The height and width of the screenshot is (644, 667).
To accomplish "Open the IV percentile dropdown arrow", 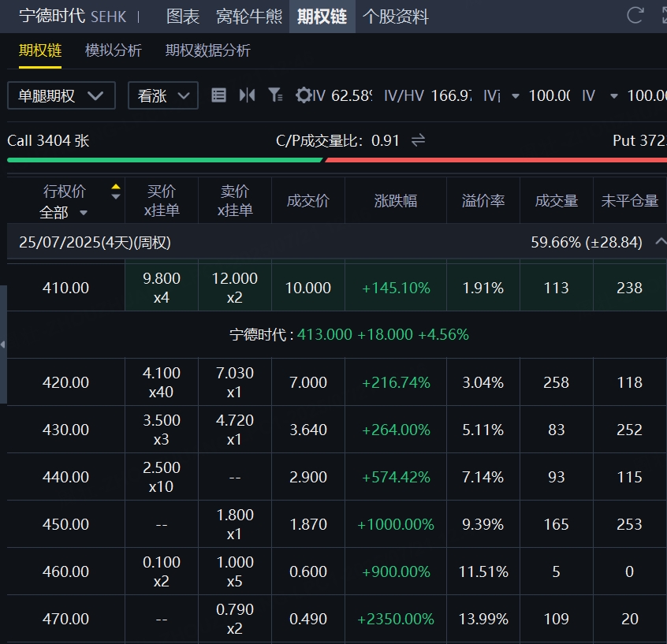I will coord(516,96).
